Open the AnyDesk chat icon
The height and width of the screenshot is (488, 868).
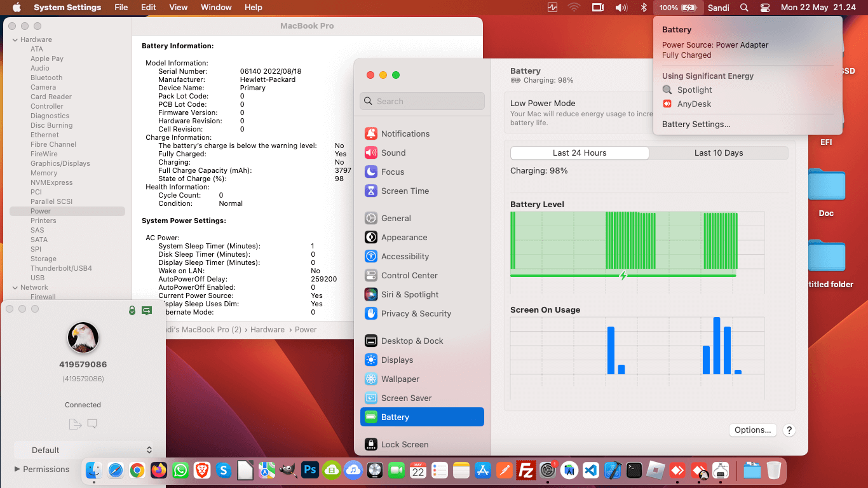(92, 424)
